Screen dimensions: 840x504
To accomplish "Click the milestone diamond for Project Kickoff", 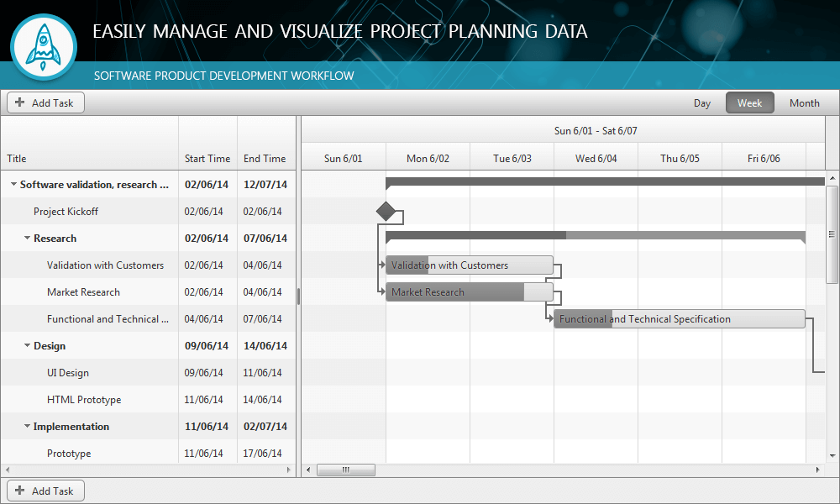I will coord(387,213).
